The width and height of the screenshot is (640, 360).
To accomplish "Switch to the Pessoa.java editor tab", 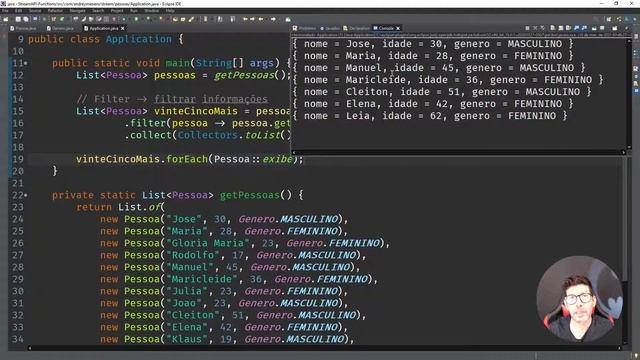I will [23, 28].
